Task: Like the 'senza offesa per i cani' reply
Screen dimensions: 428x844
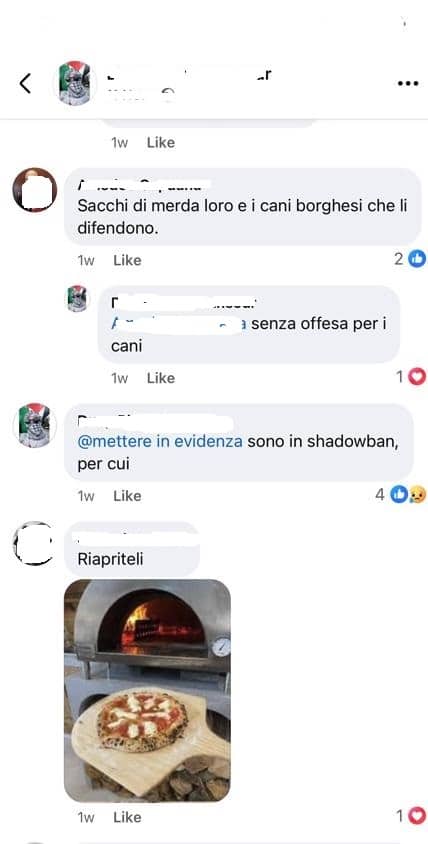Action: click(160, 378)
